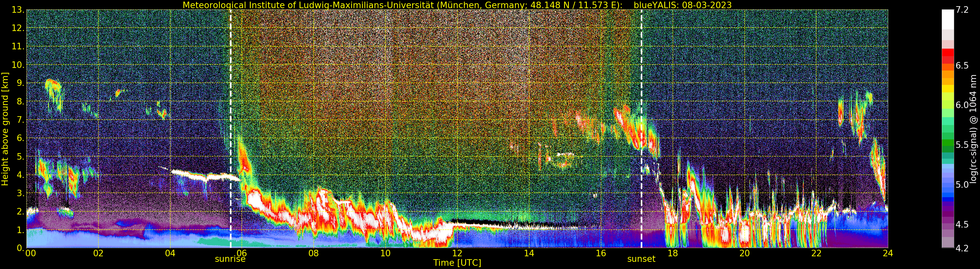This screenshot has width=980, height=269.
Task: Click the height axis tick label '6.'
Action: tap(21, 138)
